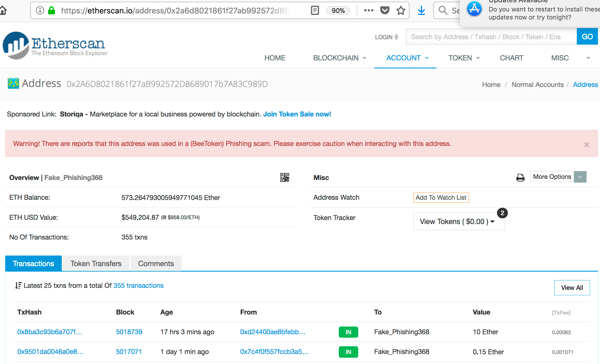Open the HOME menu item

[275, 58]
